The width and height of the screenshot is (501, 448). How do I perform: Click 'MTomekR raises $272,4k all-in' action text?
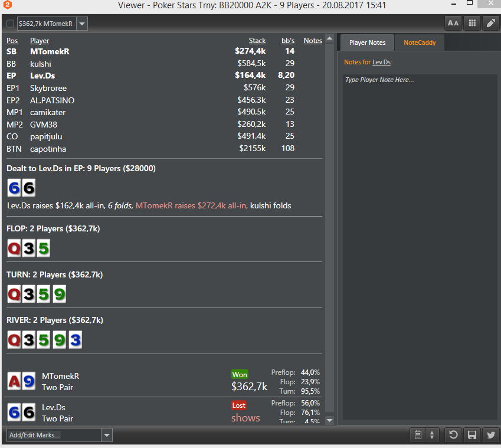click(x=191, y=205)
